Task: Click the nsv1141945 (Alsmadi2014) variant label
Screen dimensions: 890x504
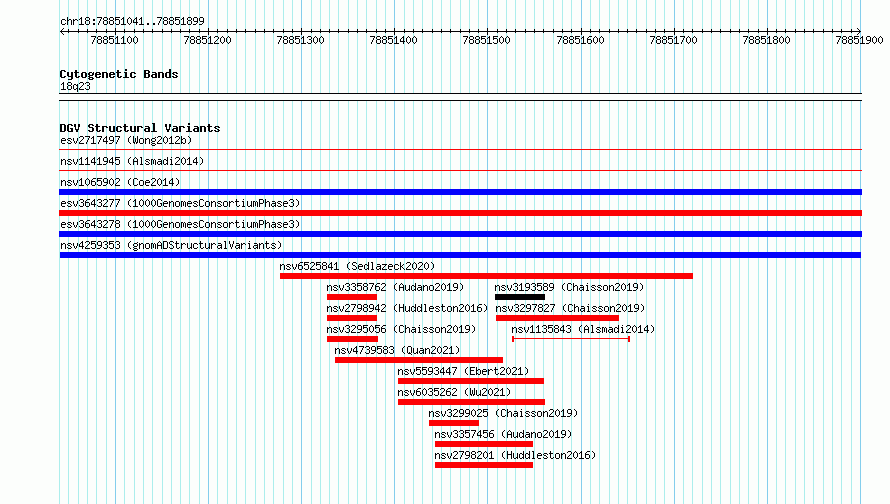Action: (x=132, y=161)
